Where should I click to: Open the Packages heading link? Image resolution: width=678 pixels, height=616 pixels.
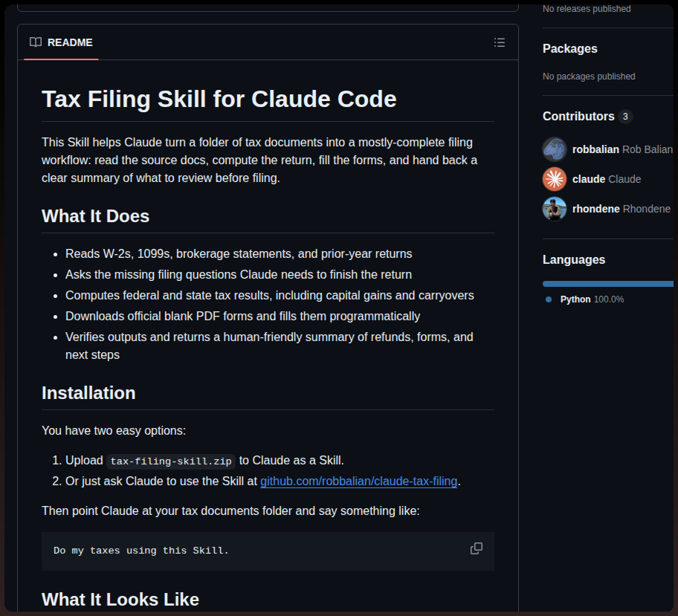[570, 49]
